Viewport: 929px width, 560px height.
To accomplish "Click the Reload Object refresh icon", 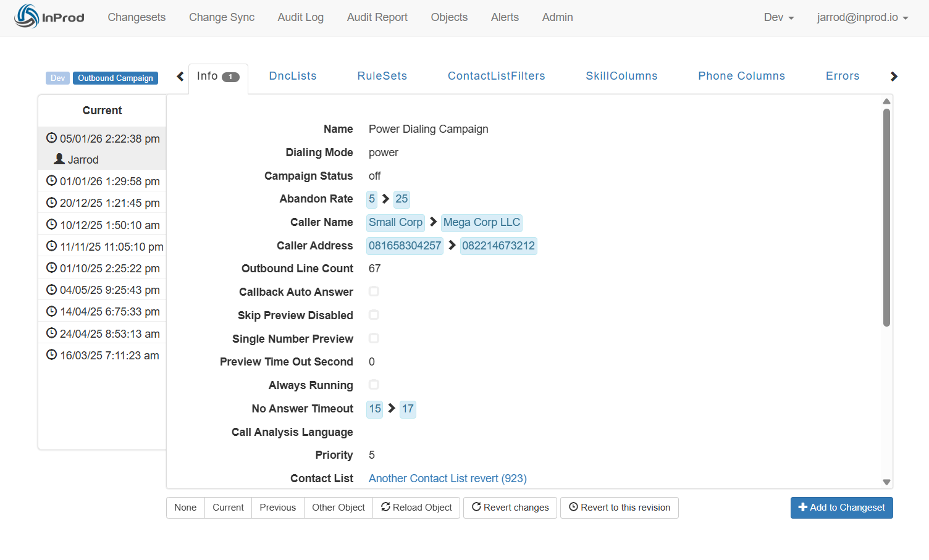I will 386,507.
